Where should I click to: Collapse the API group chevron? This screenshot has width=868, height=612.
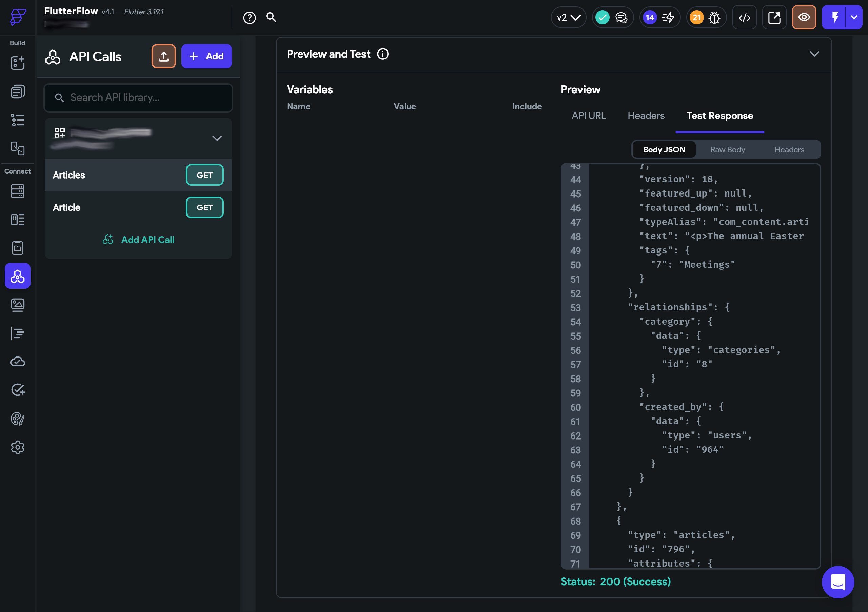[x=217, y=138]
